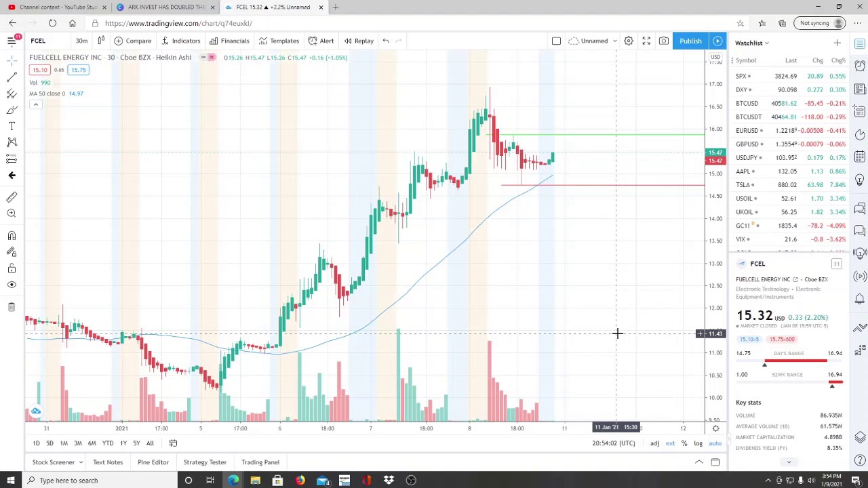Start bar Replay mode
This screenshot has height=488, width=868.
359,41
